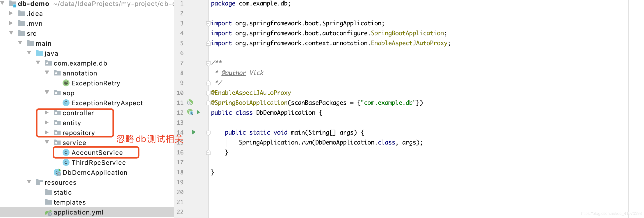Click the static folder icon
Viewport: 644px width, 218px height.
coord(48,192)
